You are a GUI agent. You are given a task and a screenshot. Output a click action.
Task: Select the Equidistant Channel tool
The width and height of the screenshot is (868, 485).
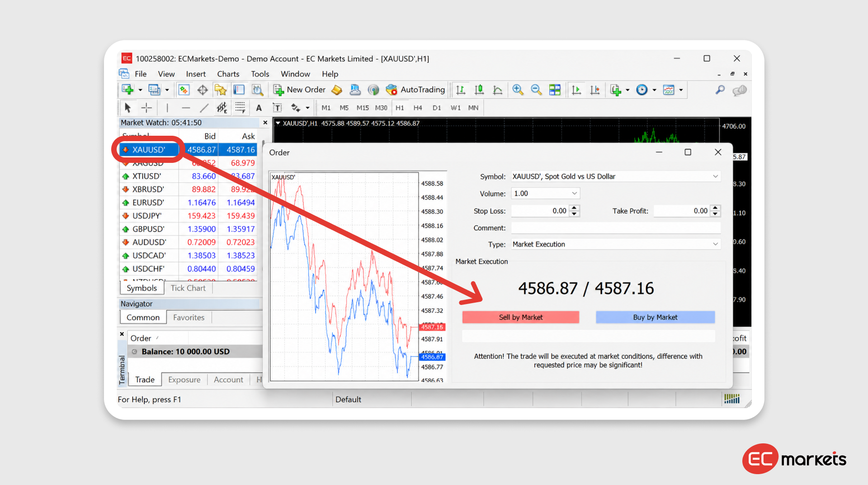(x=222, y=108)
